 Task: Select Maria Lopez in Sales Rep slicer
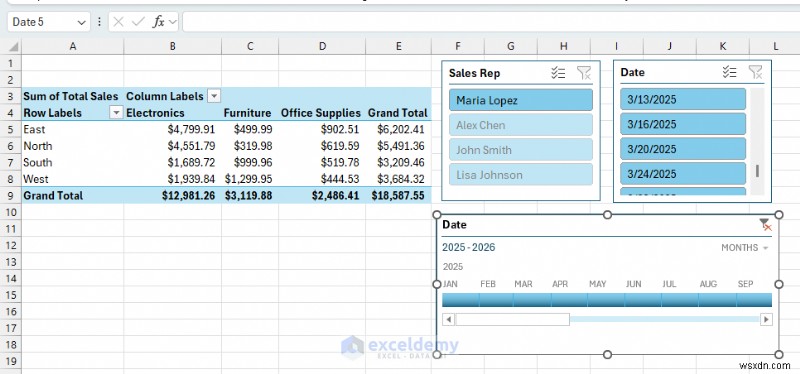click(x=521, y=100)
